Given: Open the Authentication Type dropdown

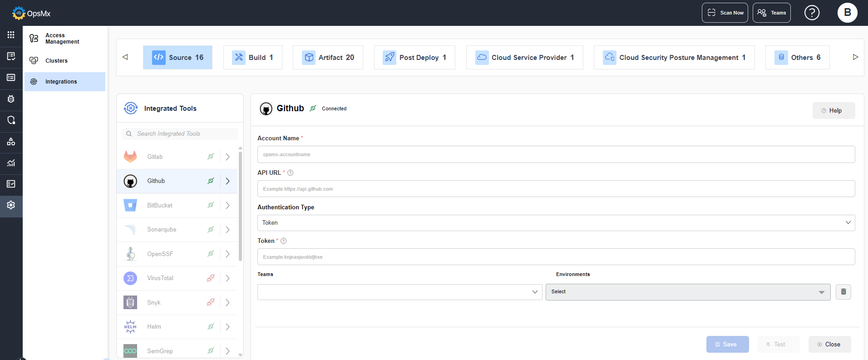Looking at the screenshot, I should pyautogui.click(x=556, y=223).
